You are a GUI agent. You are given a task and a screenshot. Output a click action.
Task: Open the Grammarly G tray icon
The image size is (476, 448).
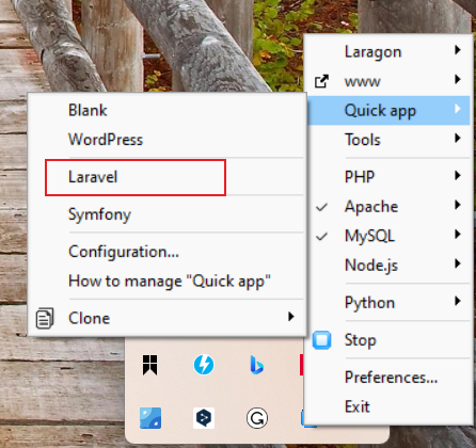click(x=257, y=418)
